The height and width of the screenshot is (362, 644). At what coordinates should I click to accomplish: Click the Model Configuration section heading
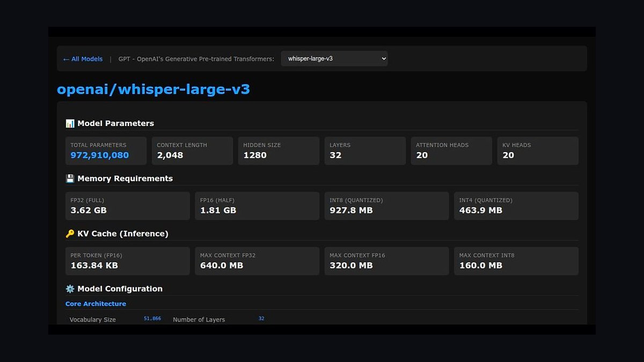(120, 289)
